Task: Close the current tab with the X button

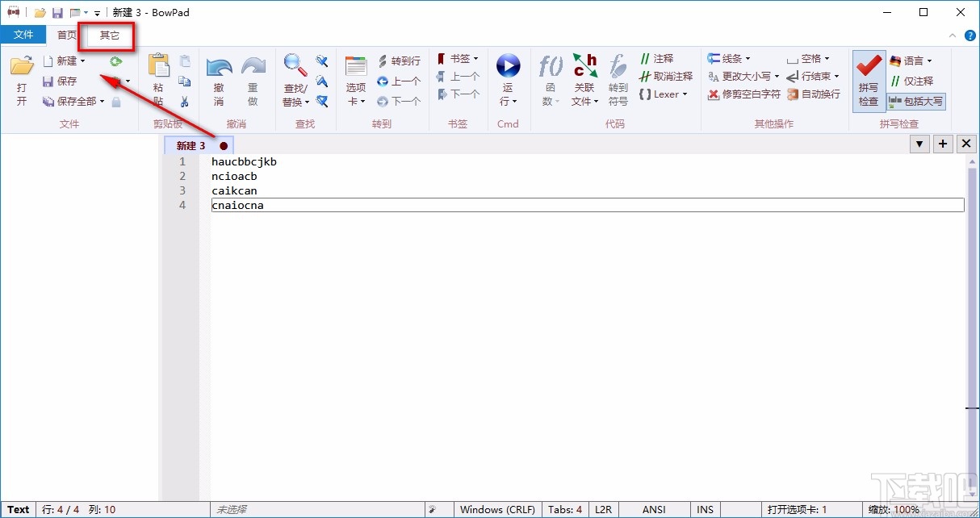Action: click(x=966, y=144)
